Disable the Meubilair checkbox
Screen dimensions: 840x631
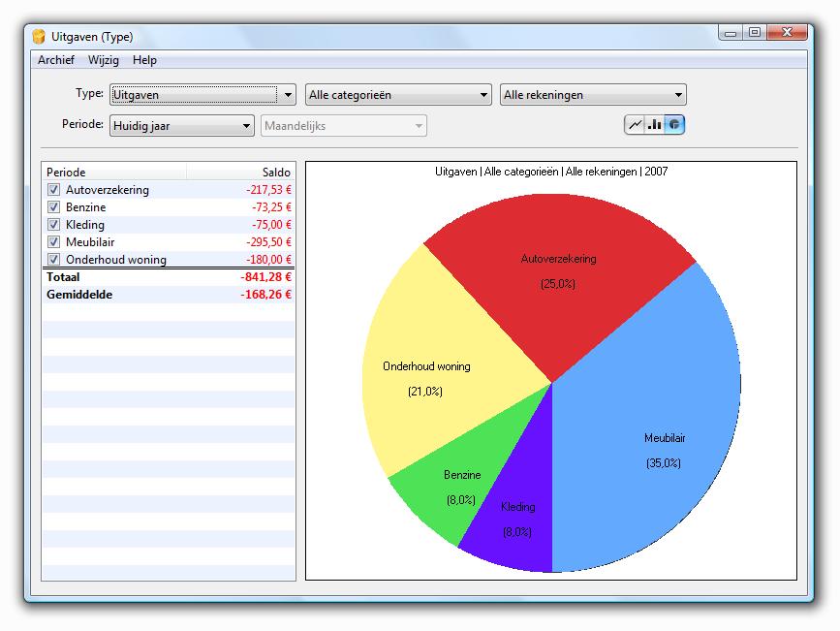54,242
